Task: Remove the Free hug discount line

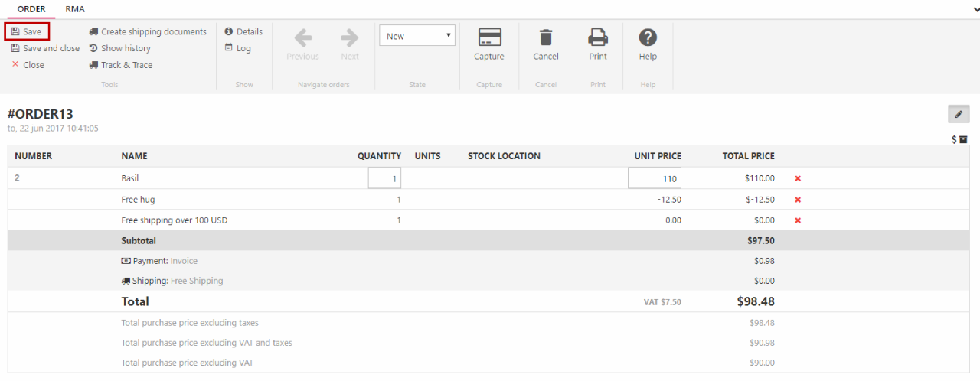Action: [x=798, y=200]
